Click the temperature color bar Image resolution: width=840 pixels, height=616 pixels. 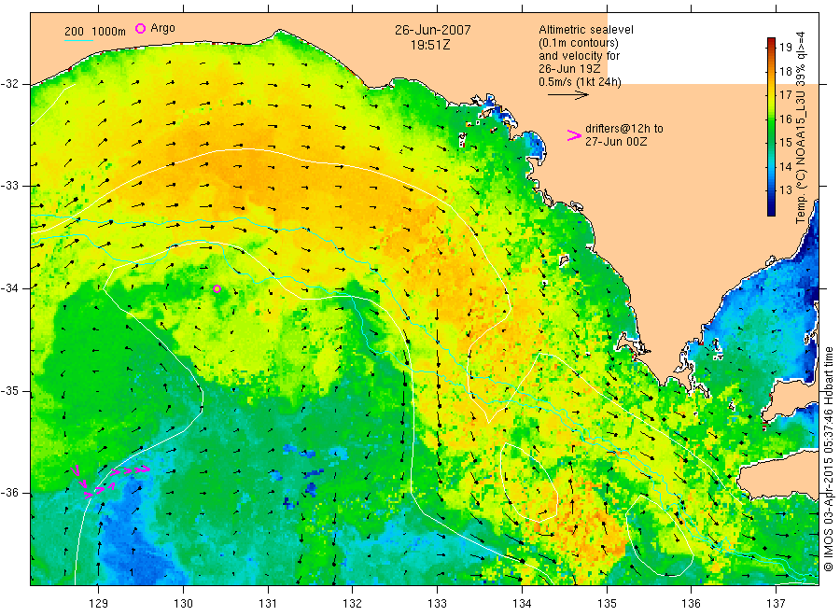771,127
